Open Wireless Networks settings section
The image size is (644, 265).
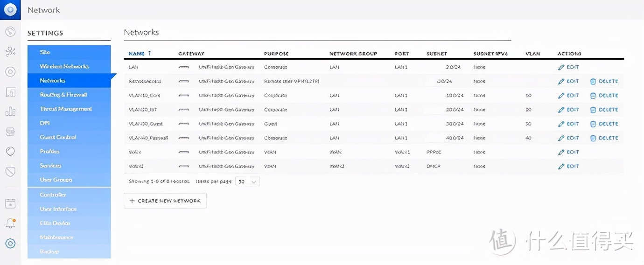(x=64, y=66)
